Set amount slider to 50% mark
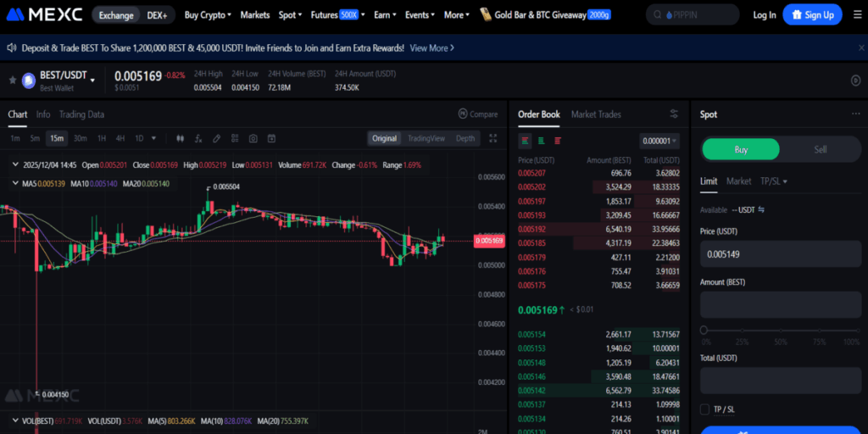 coord(781,331)
